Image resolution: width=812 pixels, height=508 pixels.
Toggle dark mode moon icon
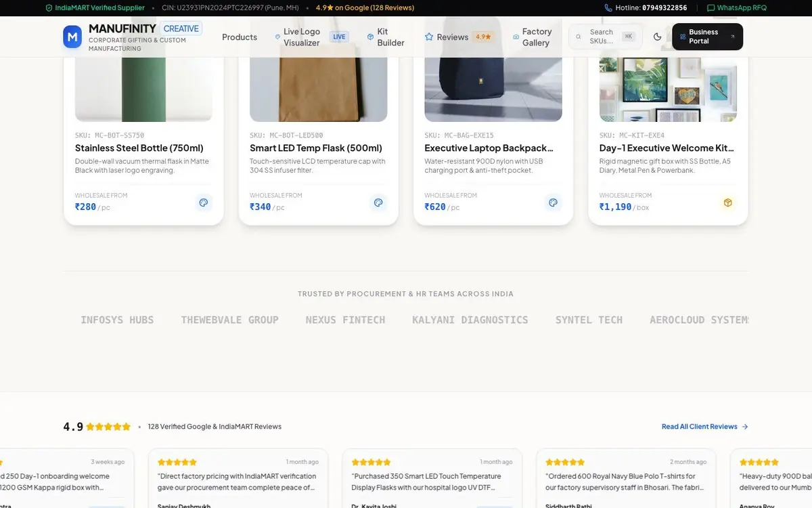[657, 37]
